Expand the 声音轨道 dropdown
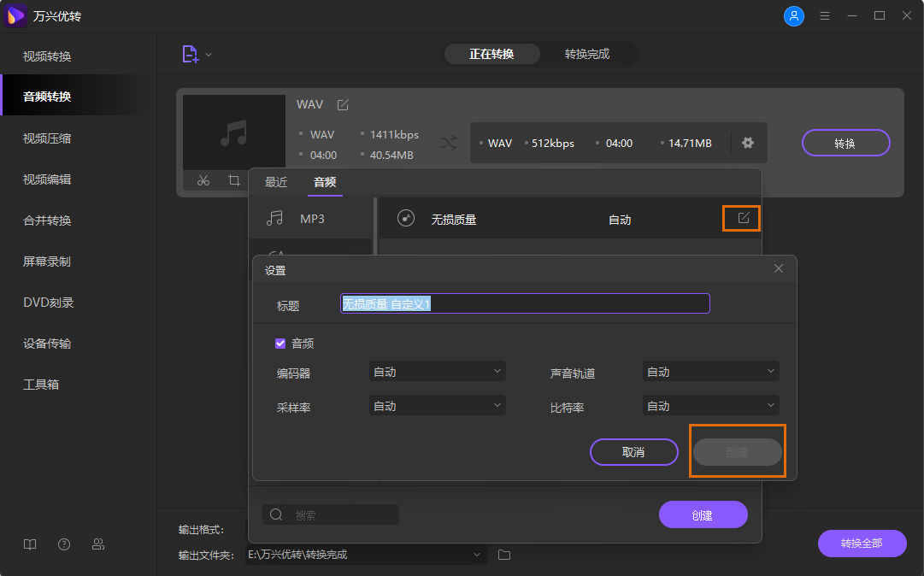 point(710,372)
